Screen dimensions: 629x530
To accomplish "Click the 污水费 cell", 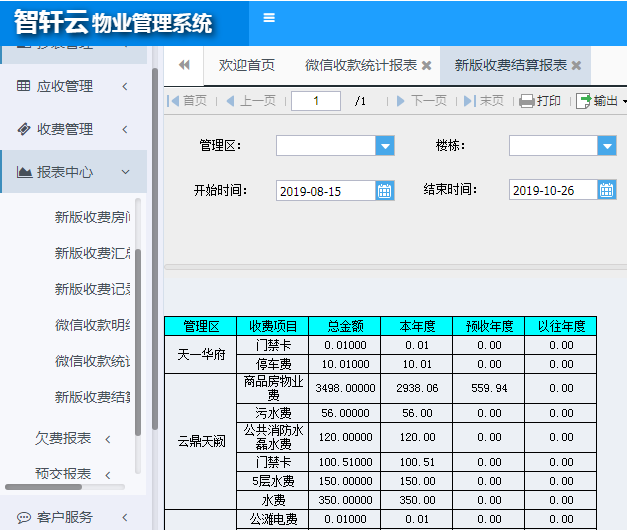I will [x=273, y=413].
